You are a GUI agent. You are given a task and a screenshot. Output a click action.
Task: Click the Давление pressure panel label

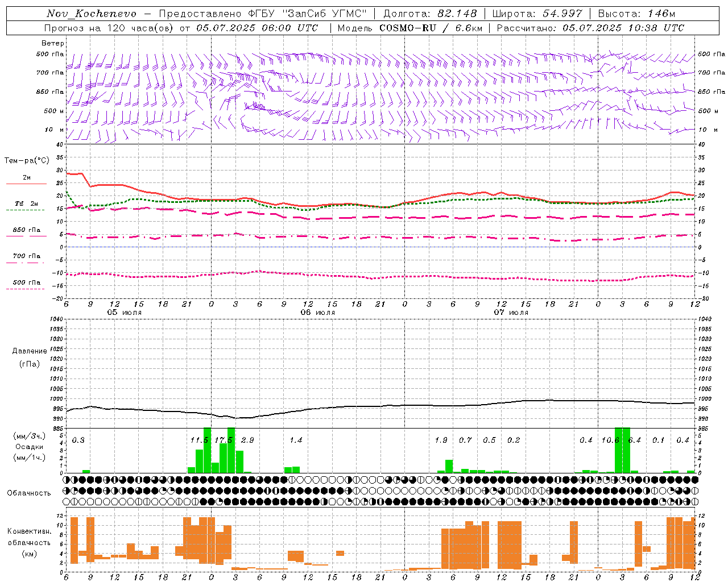[30, 351]
